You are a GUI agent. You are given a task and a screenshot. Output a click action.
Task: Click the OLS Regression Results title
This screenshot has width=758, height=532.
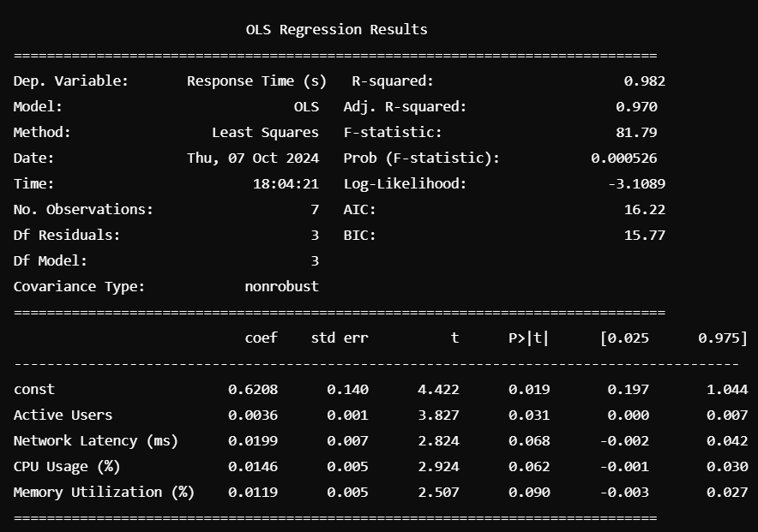336,29
